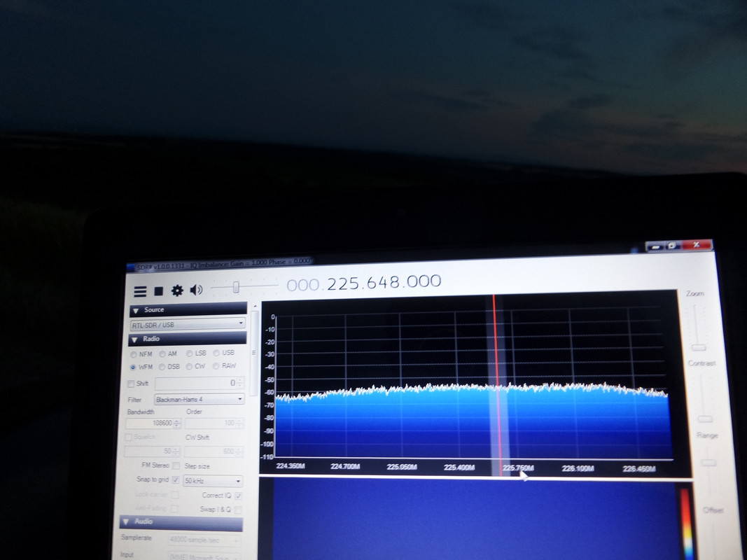Image resolution: width=747 pixels, height=560 pixels.
Task: Adjust the Contrast slider
Action: pyautogui.click(x=705, y=419)
